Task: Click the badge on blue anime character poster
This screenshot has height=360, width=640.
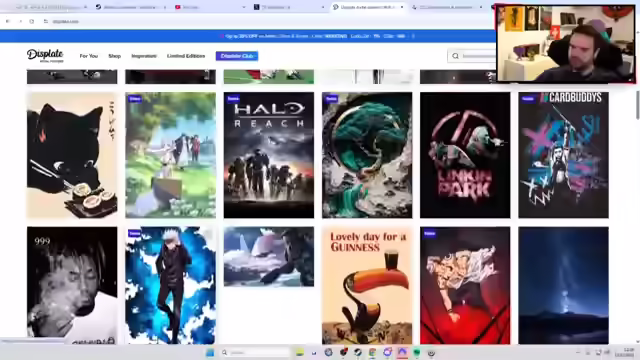Action: pyautogui.click(x=134, y=233)
